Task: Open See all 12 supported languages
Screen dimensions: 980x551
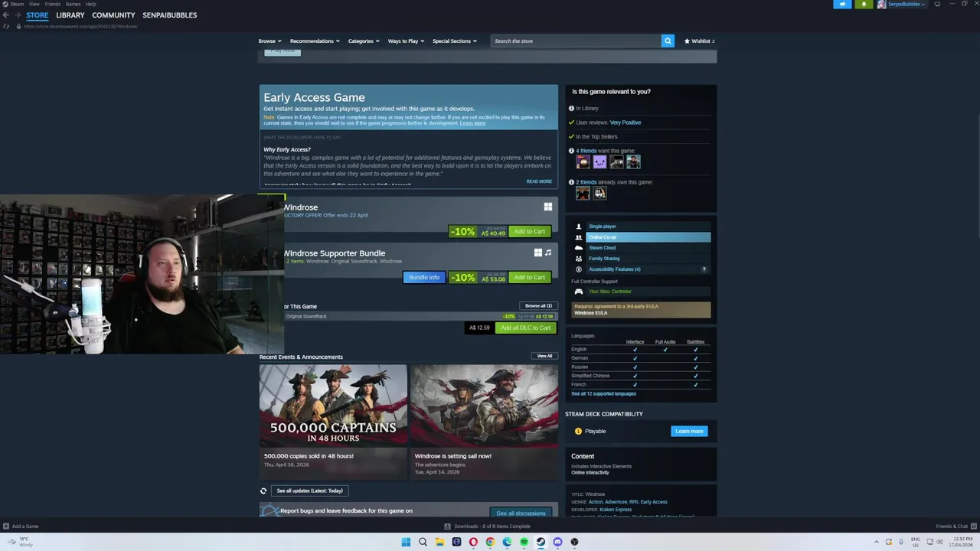Action: 603,393
